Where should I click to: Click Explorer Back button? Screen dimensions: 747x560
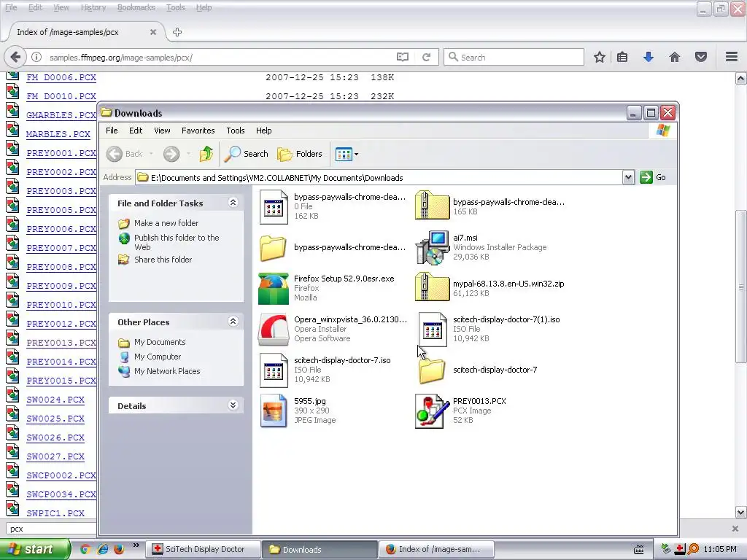click(125, 154)
